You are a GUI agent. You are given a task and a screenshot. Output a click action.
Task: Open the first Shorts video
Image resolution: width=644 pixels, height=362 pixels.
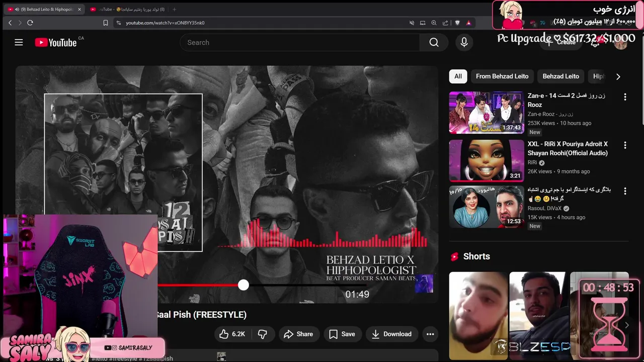click(478, 316)
